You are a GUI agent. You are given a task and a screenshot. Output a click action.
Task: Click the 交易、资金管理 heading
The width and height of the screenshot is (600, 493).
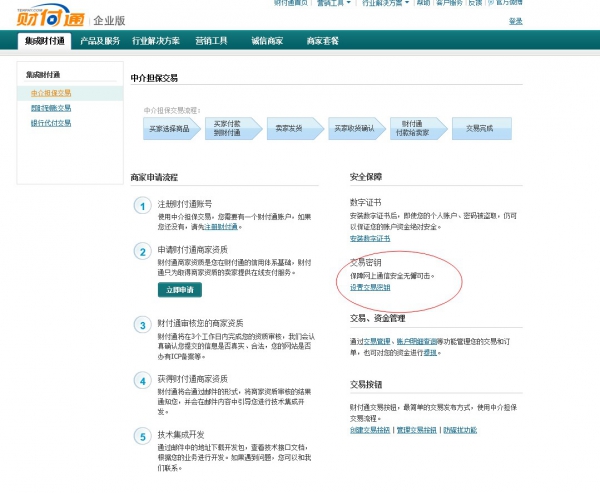(x=378, y=318)
